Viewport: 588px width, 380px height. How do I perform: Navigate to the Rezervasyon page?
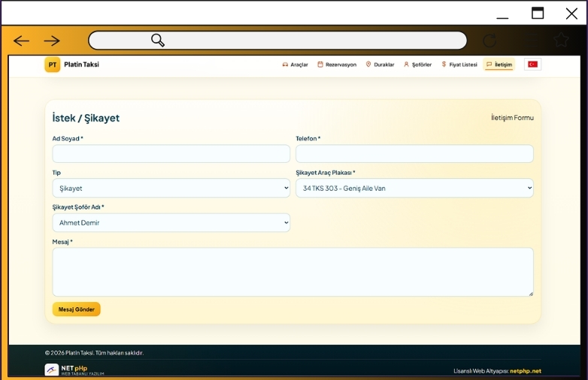337,65
